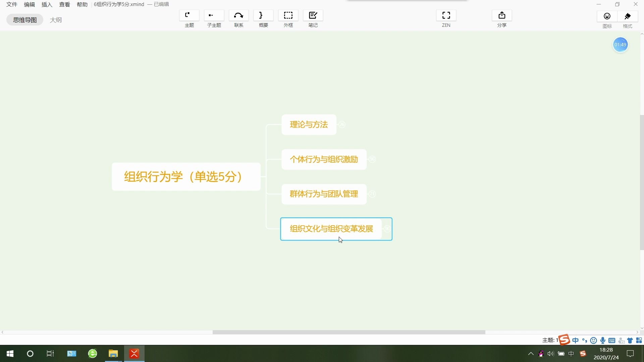The width and height of the screenshot is (644, 362).
Task: Open Cortana search circle on taskbar
Action: point(30,354)
